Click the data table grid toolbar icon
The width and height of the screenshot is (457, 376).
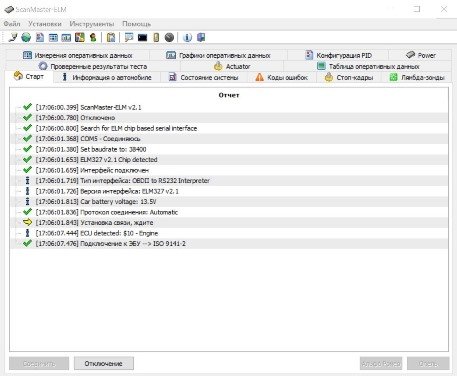[53, 38]
